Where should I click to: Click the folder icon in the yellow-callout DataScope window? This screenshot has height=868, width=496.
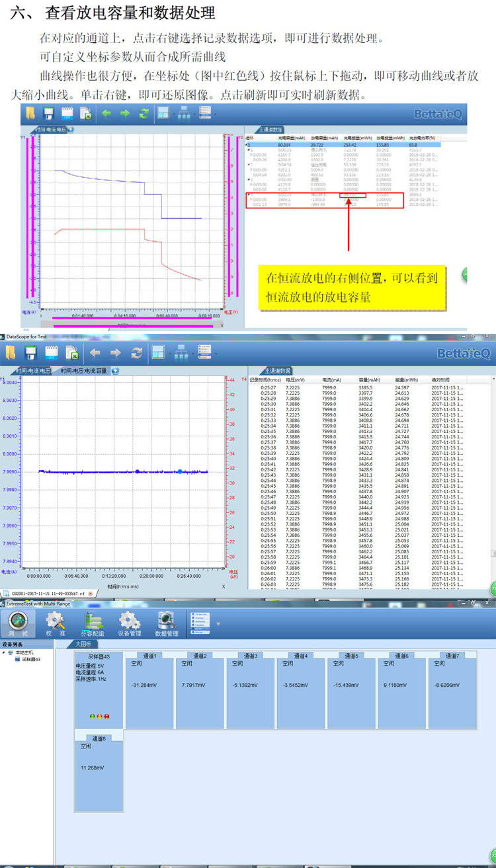[31, 112]
